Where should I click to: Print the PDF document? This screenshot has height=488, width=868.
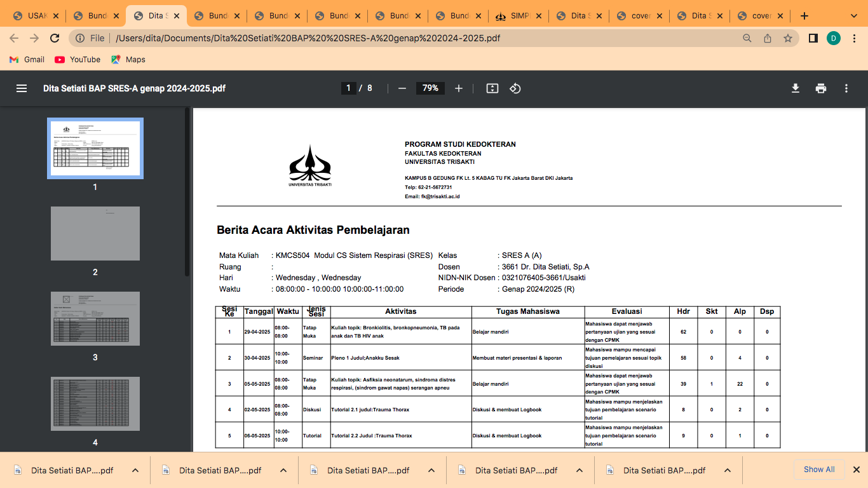tap(821, 88)
